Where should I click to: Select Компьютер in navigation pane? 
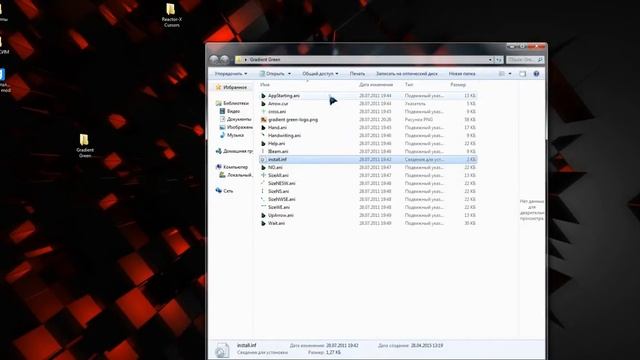click(x=231, y=167)
